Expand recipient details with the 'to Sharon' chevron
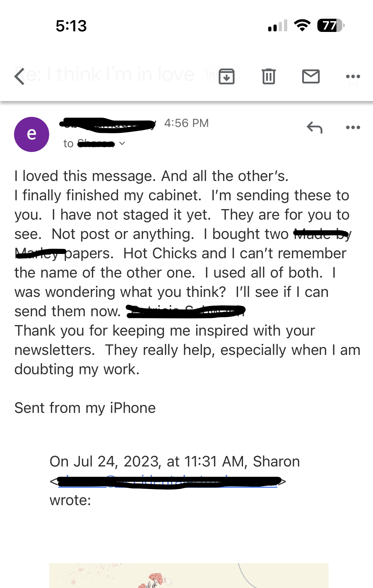Image resolution: width=373 pixels, height=588 pixels. [122, 143]
